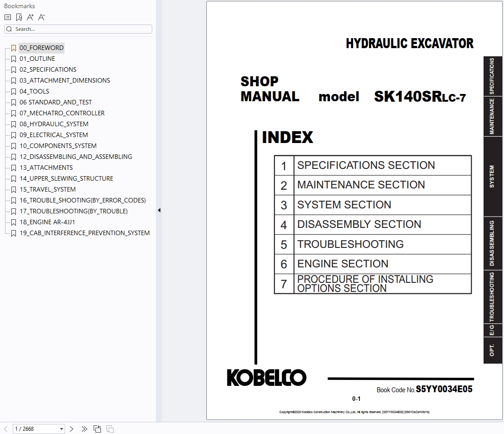The image size is (504, 434).
Task: Click the Book Code No. S5YY0034E05 text
Action: point(424,390)
